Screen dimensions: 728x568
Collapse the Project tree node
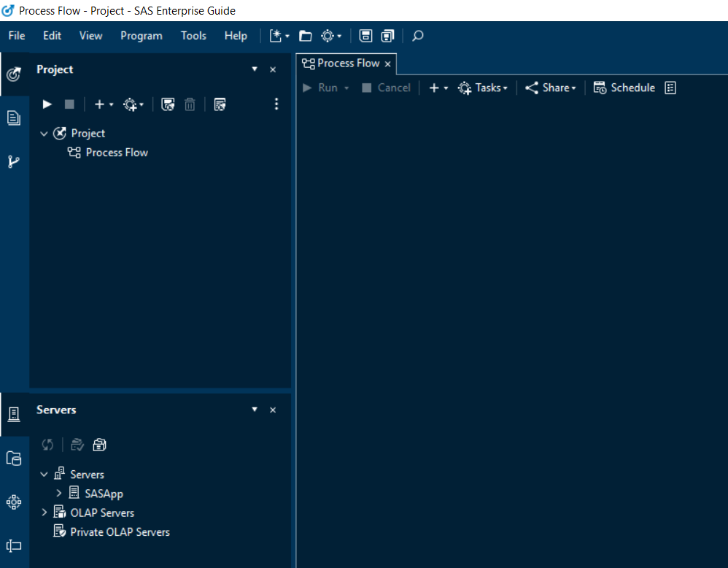click(x=44, y=133)
